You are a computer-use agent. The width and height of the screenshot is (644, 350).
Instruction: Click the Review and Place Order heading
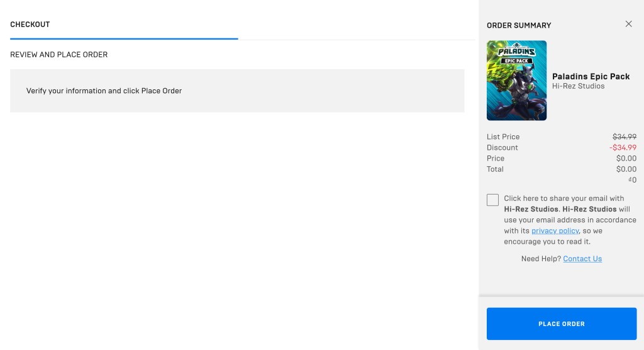[58, 55]
